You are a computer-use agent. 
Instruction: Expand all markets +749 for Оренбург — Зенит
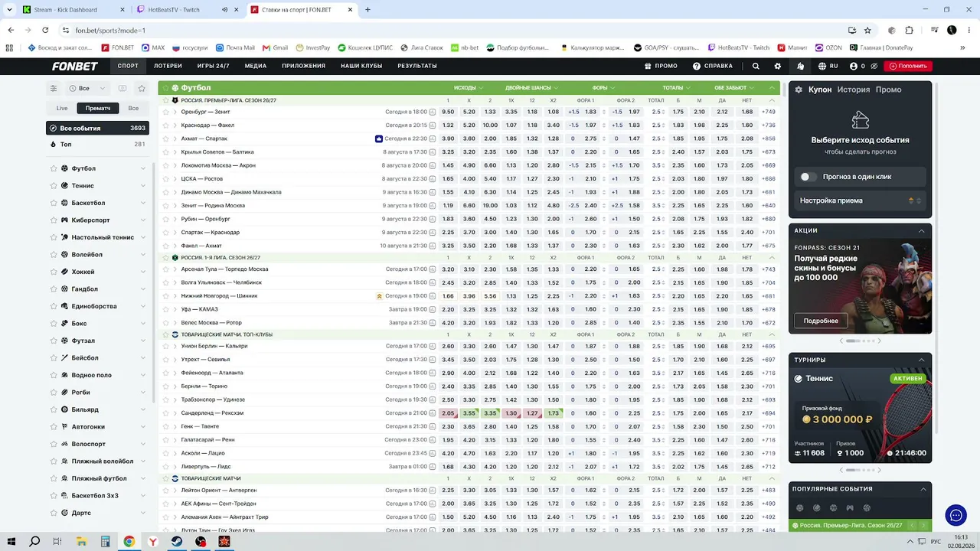tap(769, 112)
